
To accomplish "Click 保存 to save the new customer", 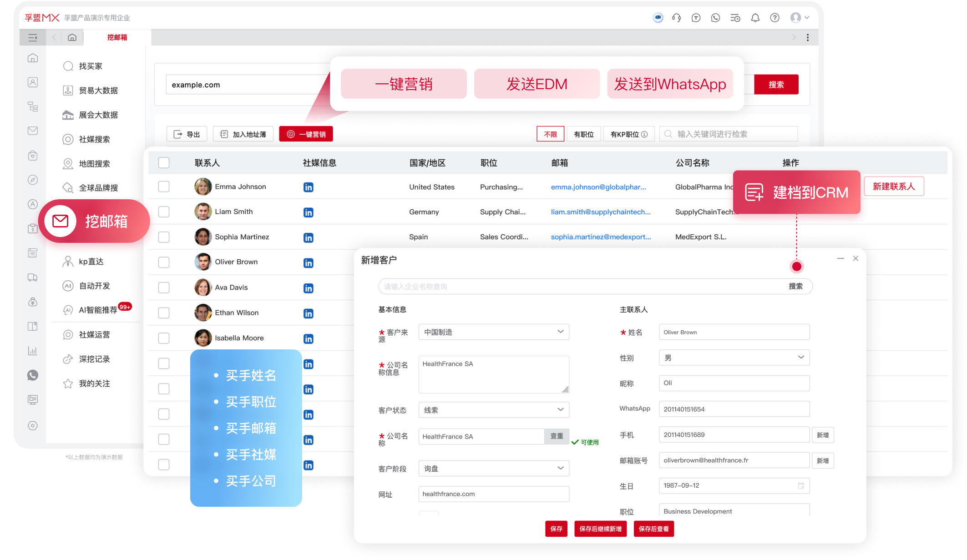I will (x=556, y=529).
